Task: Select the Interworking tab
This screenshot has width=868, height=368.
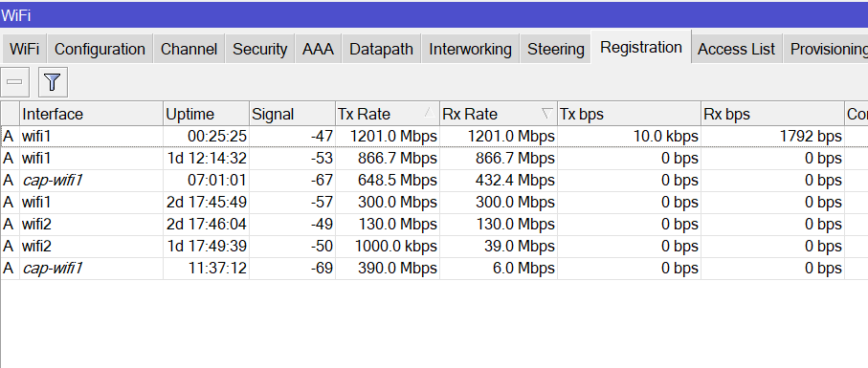Action: click(x=470, y=49)
